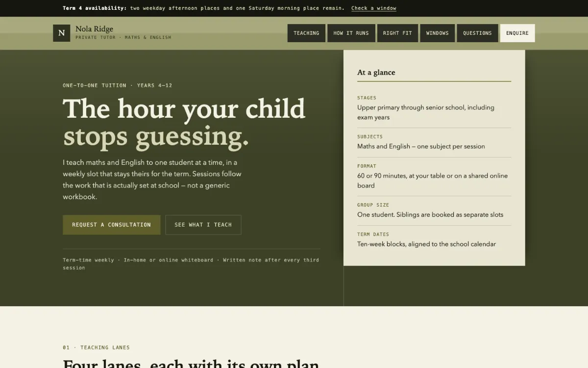The height and width of the screenshot is (368, 588).
Task: Click 'Private Tutor · Maths & English' tagline
Action: [x=123, y=37]
